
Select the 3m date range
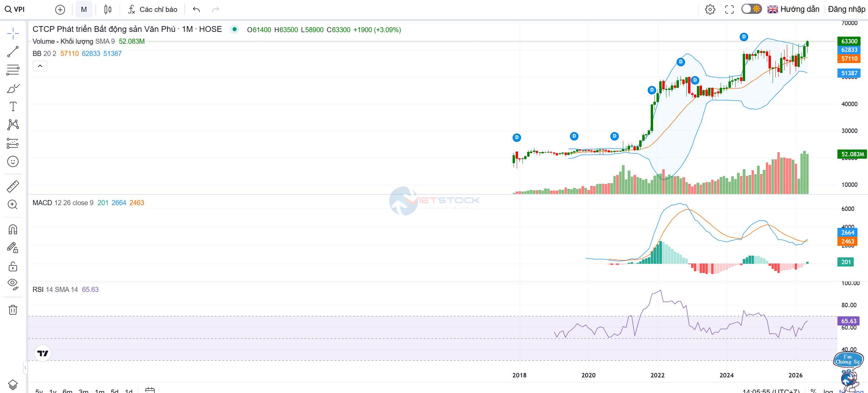84,391
